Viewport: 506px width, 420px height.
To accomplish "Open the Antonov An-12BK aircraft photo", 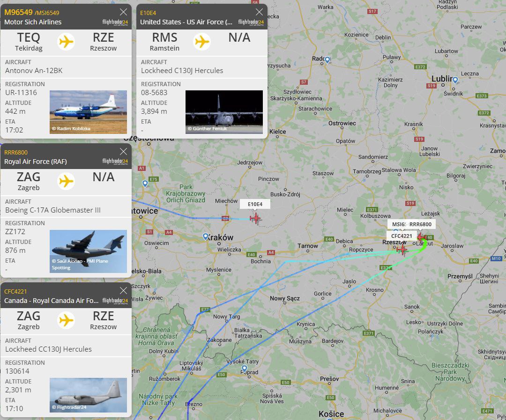I will [x=88, y=112].
